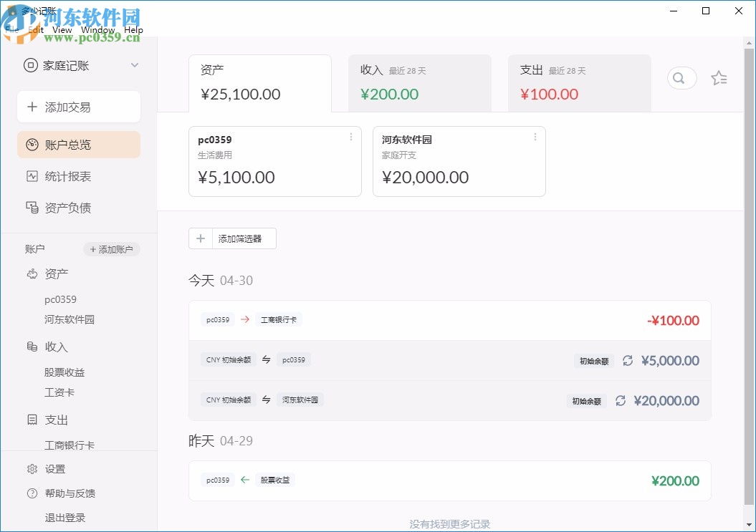756x532 pixels.
Task: Open the View menu
Action: pos(62,30)
